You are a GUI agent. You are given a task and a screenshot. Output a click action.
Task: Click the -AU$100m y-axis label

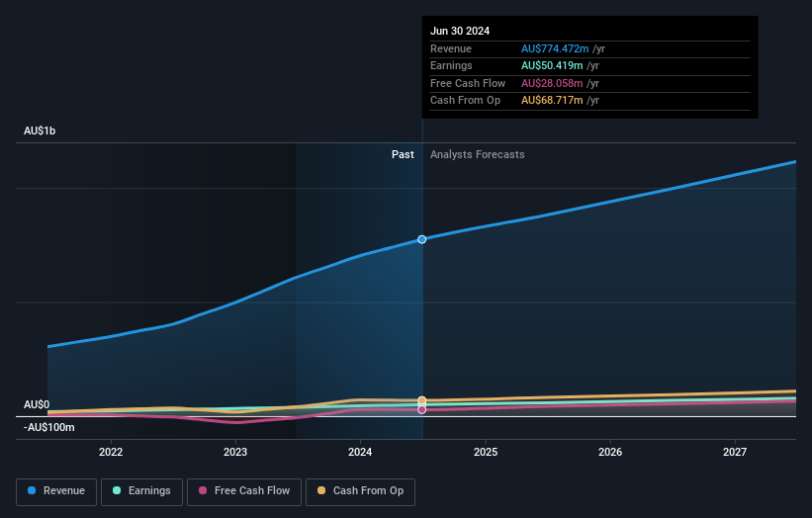[48, 427]
